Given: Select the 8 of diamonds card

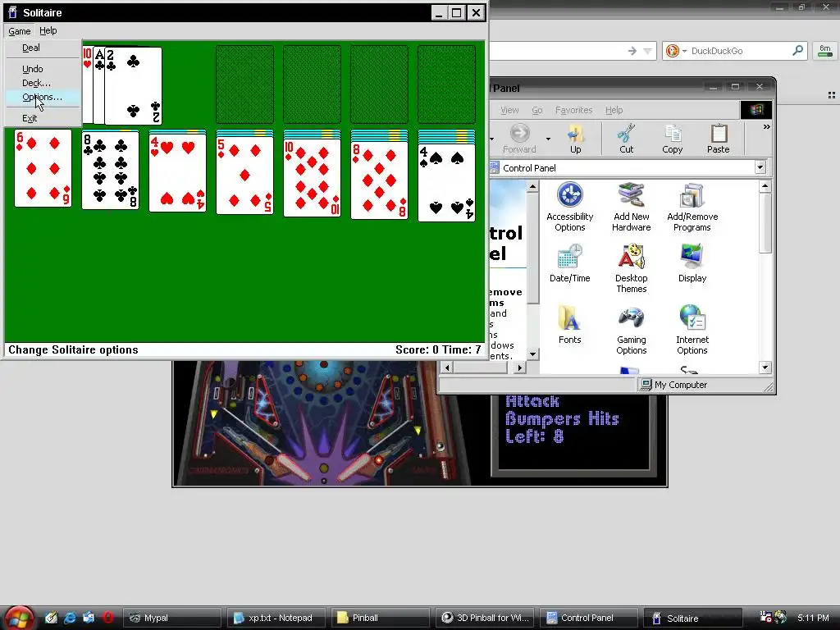Looking at the screenshot, I should (379, 180).
